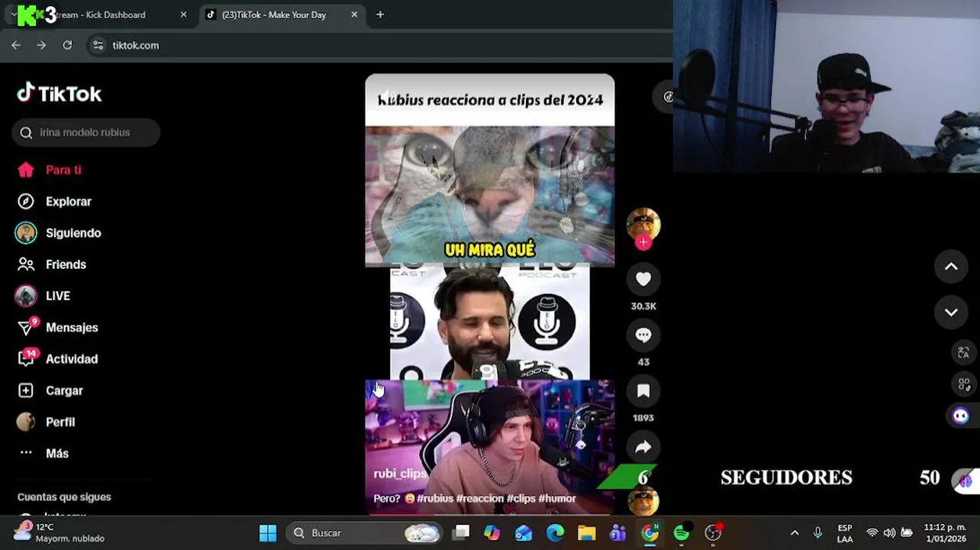Share the video with the arrow icon

pos(643,447)
